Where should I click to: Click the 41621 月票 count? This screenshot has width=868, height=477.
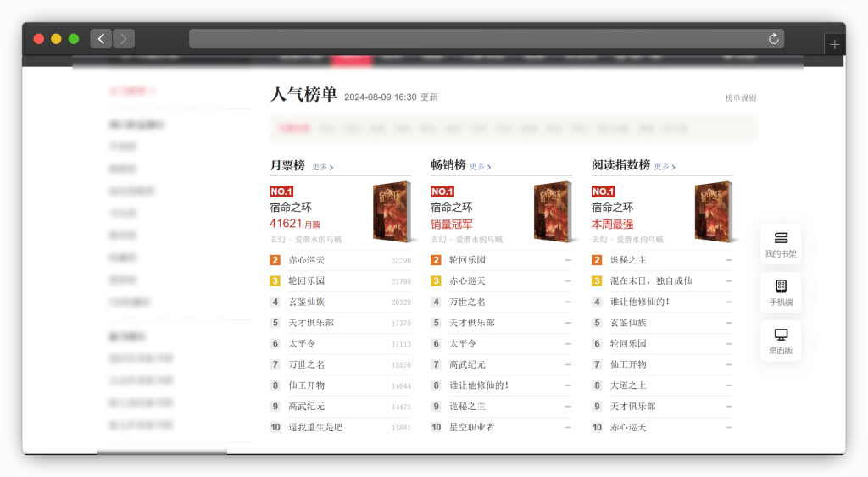295,224
